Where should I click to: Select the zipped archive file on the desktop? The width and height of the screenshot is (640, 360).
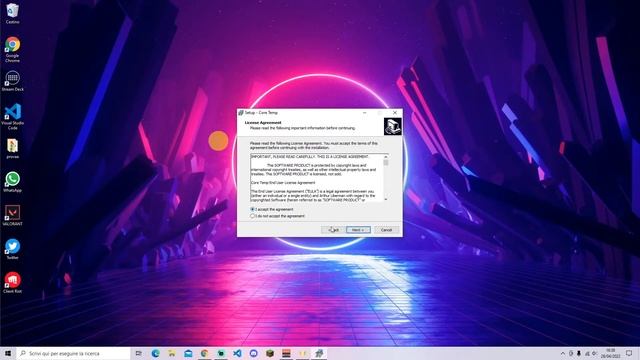(x=12, y=149)
